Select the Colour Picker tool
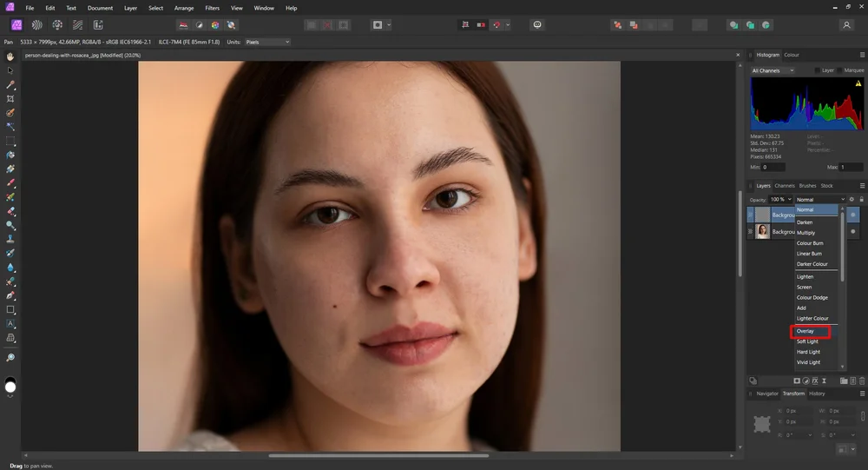Screen dimensions: 868x470 coord(10,85)
